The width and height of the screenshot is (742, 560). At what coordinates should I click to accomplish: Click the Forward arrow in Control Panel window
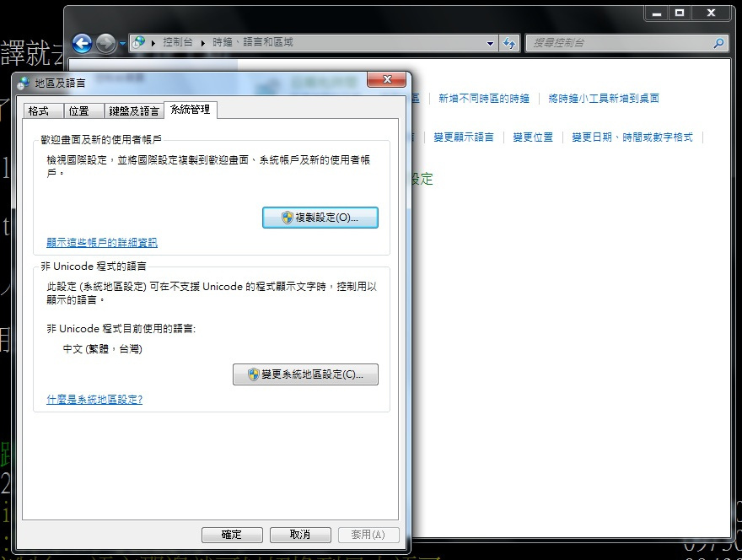(105, 44)
